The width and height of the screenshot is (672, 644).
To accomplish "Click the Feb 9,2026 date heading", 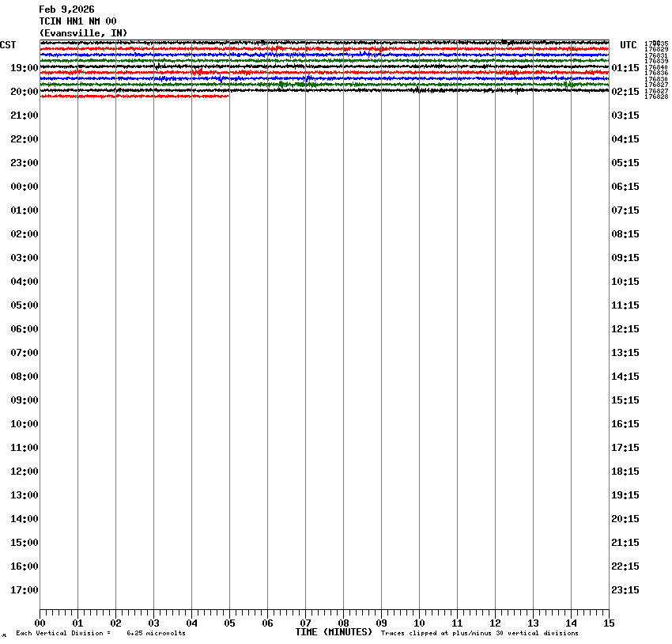I will tap(66, 9).
